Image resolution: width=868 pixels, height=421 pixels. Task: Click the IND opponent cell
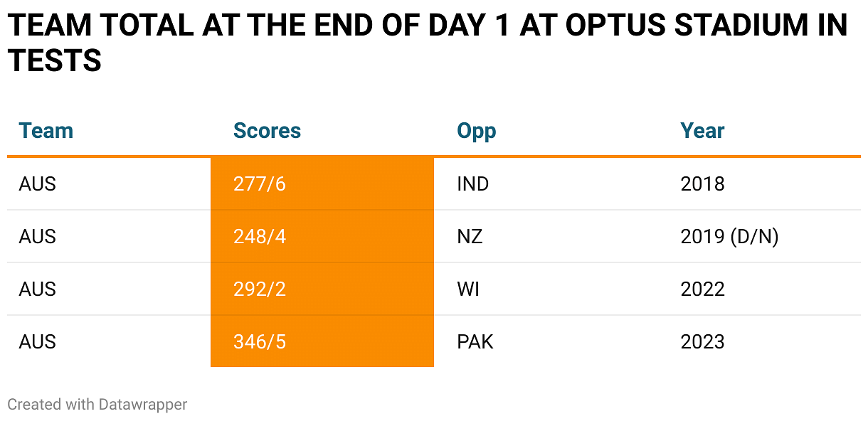coord(472,184)
